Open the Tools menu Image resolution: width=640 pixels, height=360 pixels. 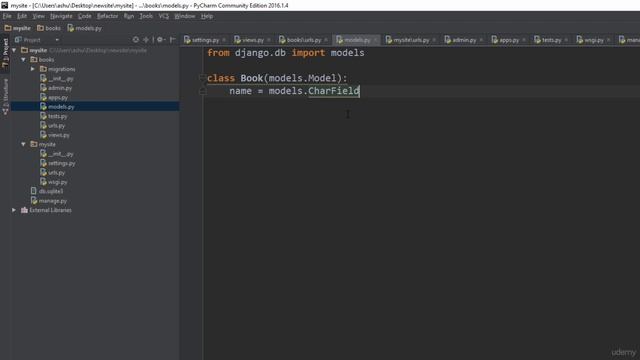(146, 16)
